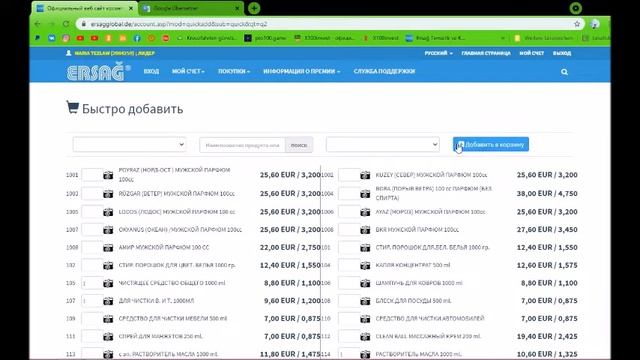Open the РУССКИЙ language dropdown
640x360 pixels.
438,53
